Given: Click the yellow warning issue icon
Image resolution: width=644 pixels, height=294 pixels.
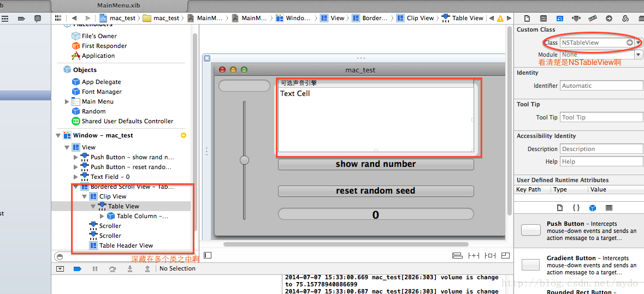Looking at the screenshot, I should [x=500, y=19].
